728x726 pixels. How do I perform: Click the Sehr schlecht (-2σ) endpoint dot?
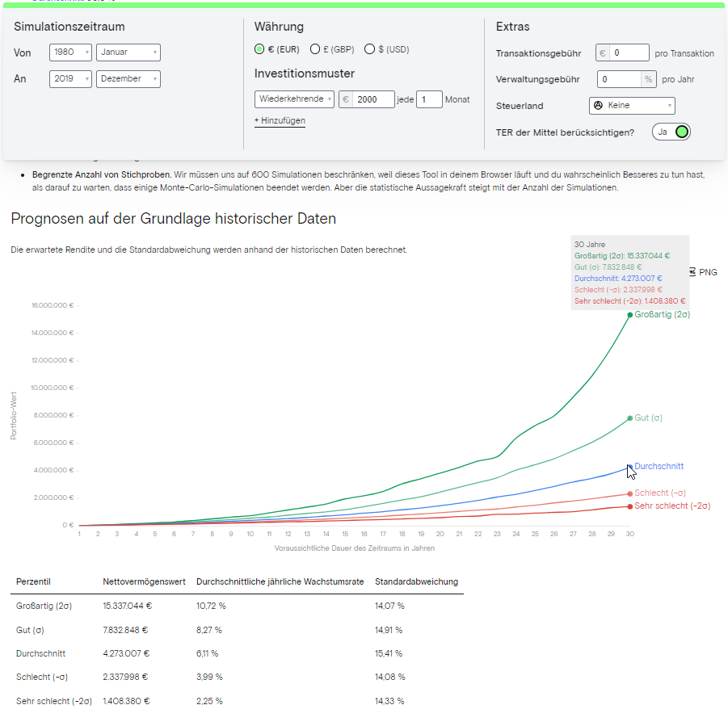(629, 506)
